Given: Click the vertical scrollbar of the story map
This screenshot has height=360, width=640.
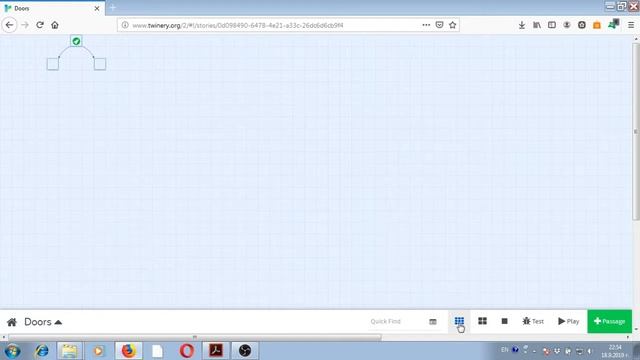Looking at the screenshot, I should click(x=636, y=131).
